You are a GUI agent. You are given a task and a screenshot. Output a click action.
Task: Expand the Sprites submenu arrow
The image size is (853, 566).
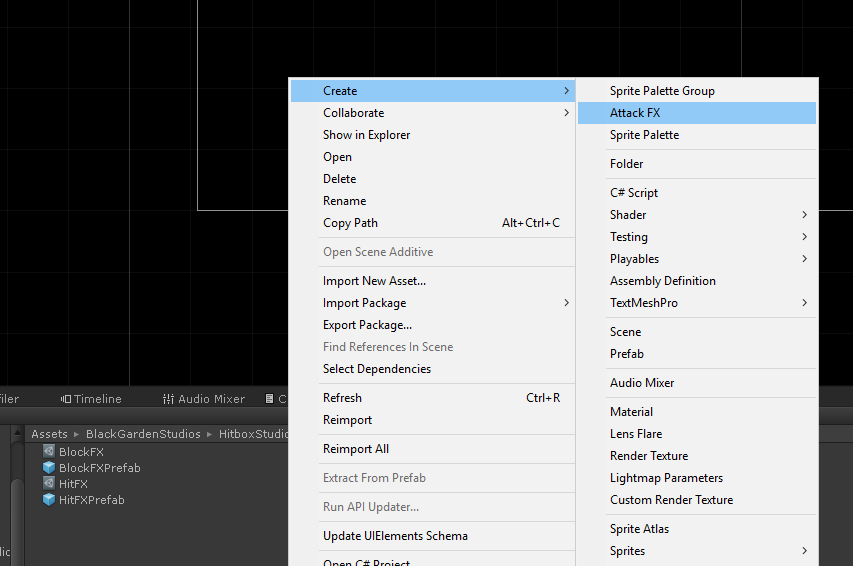pyautogui.click(x=805, y=551)
